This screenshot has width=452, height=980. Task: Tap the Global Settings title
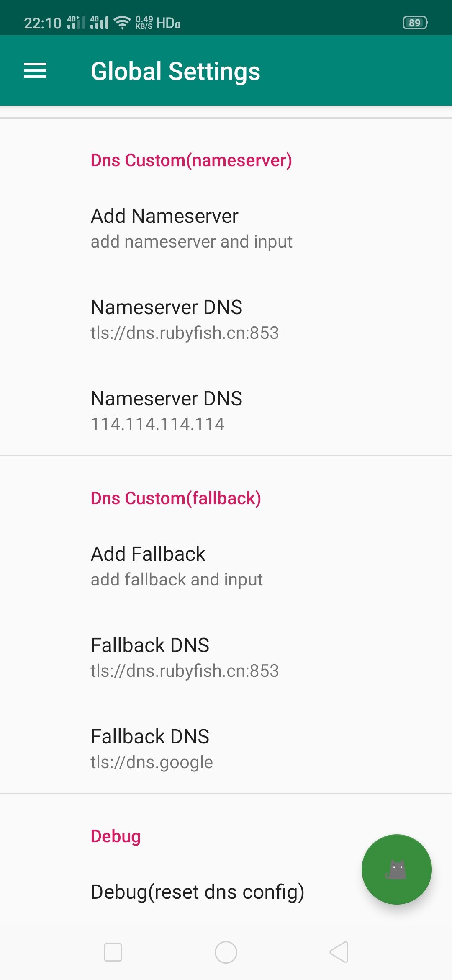tap(175, 71)
